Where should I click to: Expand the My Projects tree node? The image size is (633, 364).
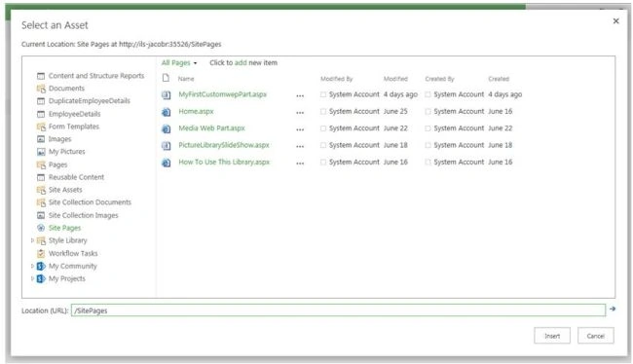32,278
